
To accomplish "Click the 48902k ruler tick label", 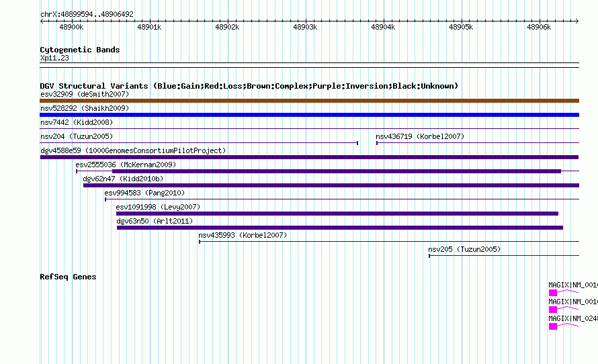I will pyautogui.click(x=227, y=27).
